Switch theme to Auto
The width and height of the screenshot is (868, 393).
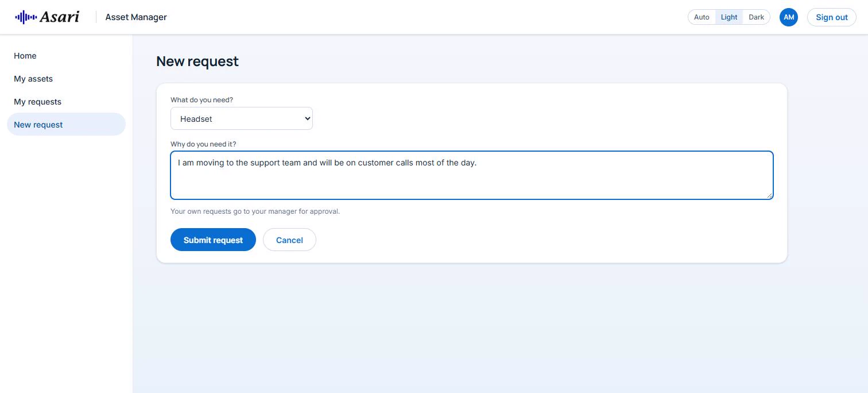click(x=702, y=17)
